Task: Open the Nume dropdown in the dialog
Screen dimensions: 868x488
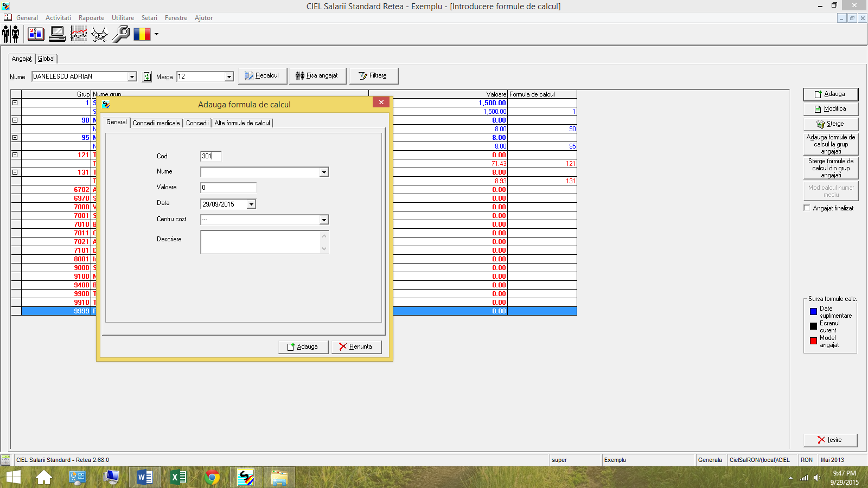Action: tap(324, 172)
